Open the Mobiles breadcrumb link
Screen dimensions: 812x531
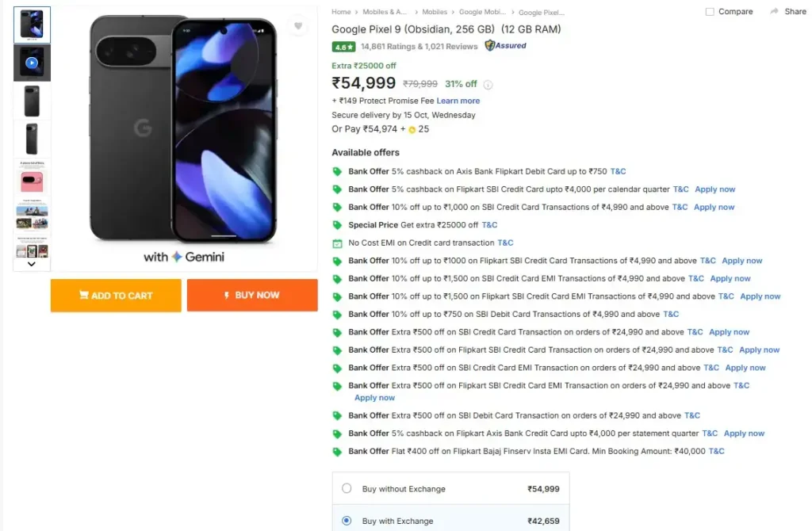435,12
